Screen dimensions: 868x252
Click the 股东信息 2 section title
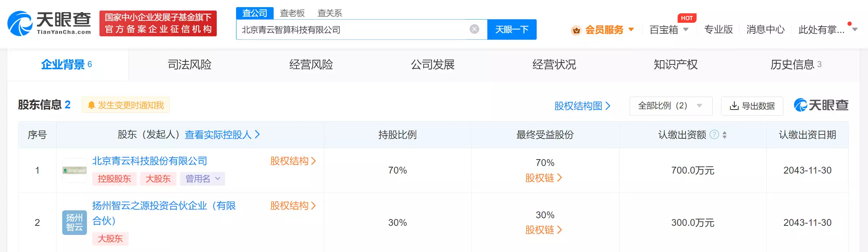point(44,105)
